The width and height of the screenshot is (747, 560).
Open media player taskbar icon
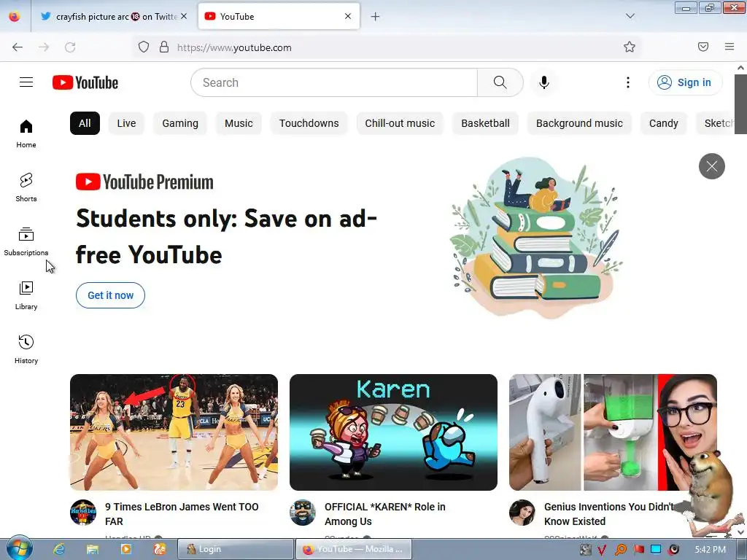click(x=125, y=550)
